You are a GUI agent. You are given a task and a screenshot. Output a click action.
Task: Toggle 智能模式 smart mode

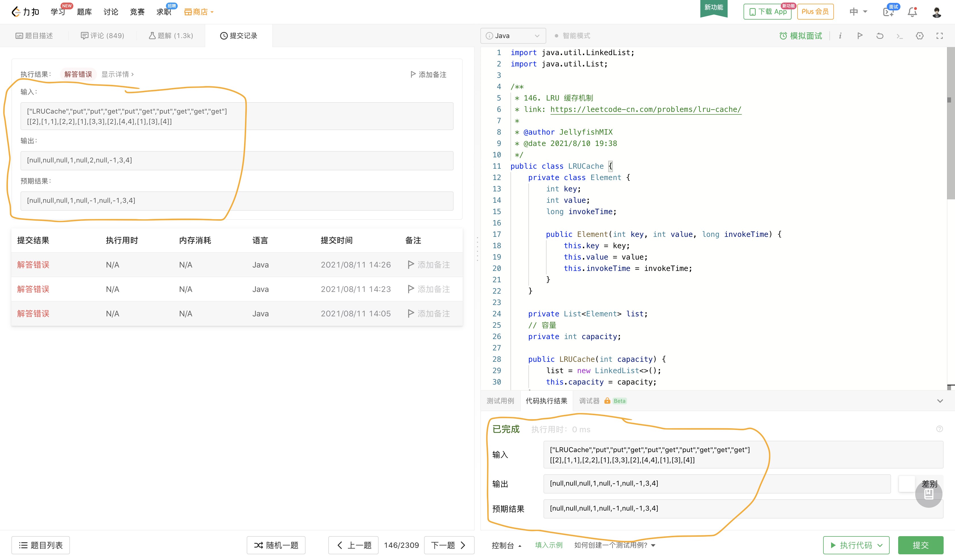572,35
